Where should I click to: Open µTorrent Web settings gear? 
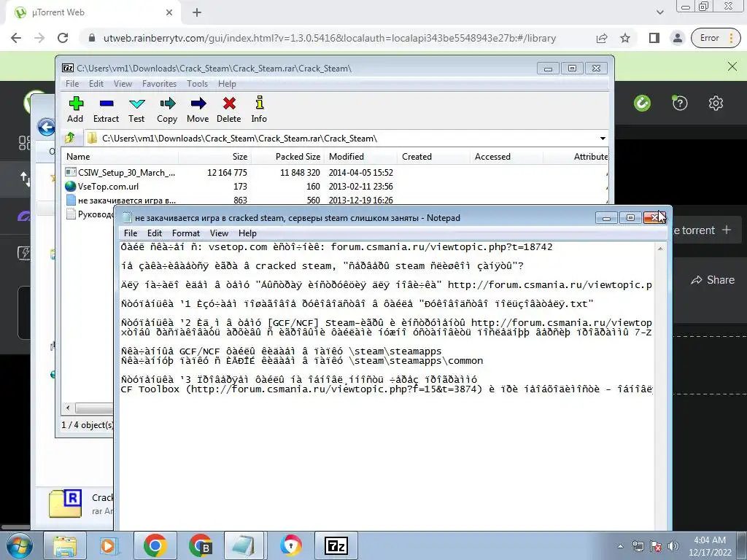pos(716,103)
